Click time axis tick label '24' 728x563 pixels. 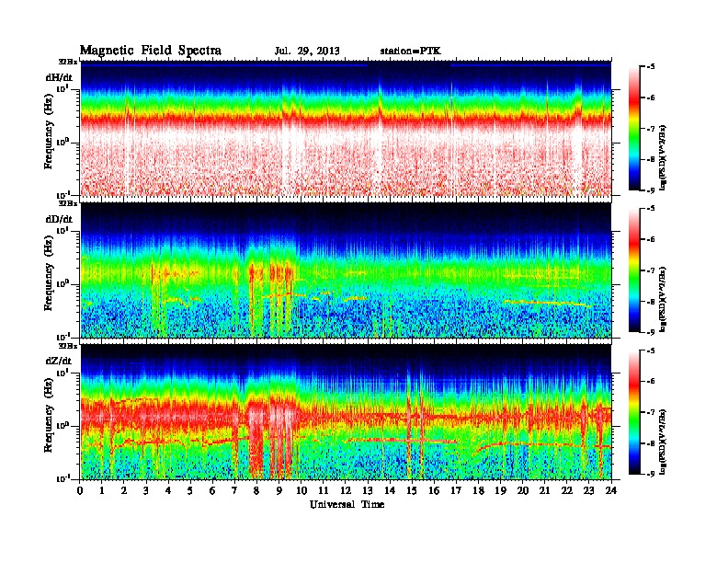coord(611,490)
